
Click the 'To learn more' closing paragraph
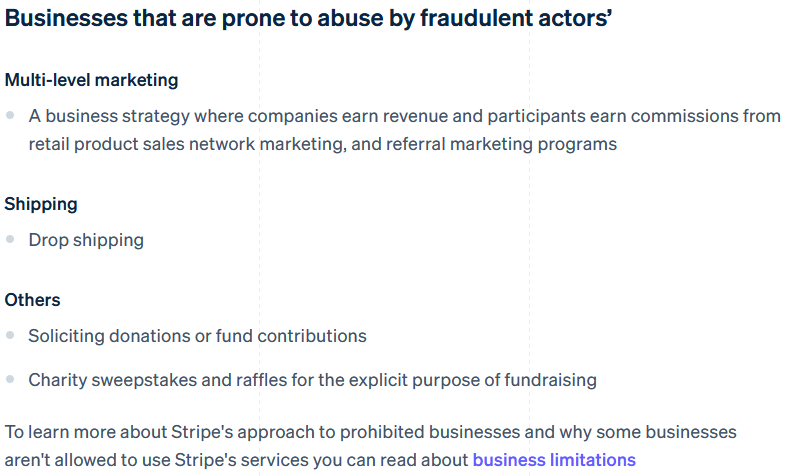[371, 446]
